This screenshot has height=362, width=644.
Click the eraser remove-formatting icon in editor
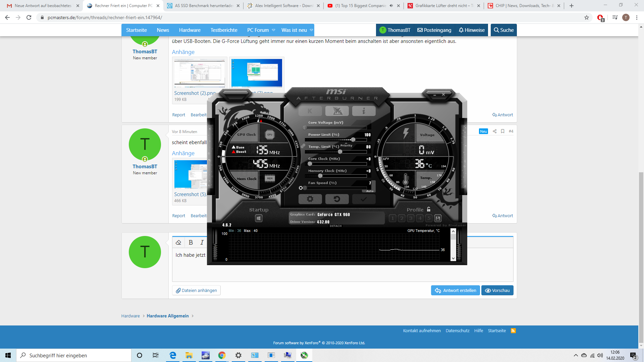pos(178,242)
